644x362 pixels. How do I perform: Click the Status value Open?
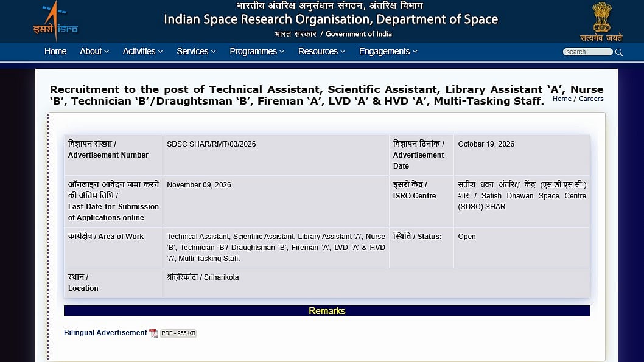coord(467,237)
